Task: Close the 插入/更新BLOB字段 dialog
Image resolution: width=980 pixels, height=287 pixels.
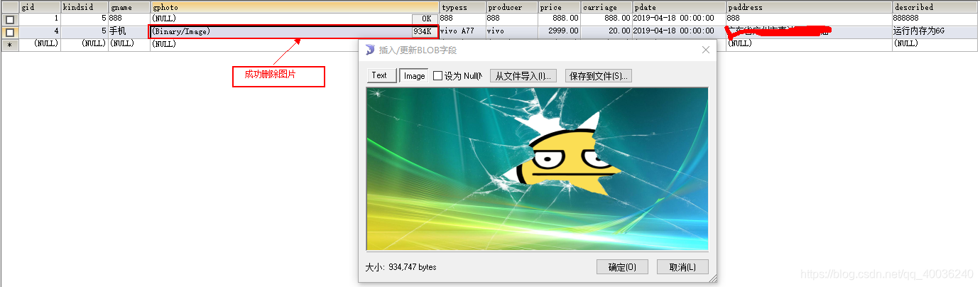Action: click(x=706, y=50)
